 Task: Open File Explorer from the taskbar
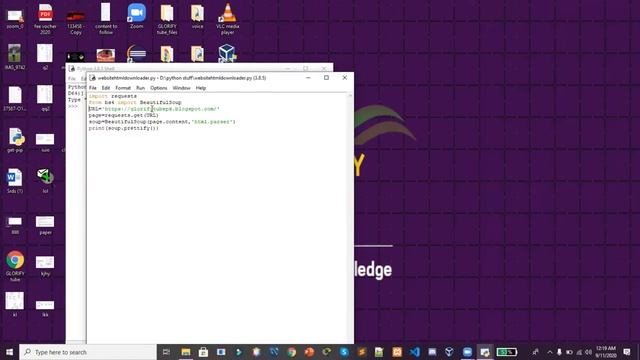(x=186, y=352)
